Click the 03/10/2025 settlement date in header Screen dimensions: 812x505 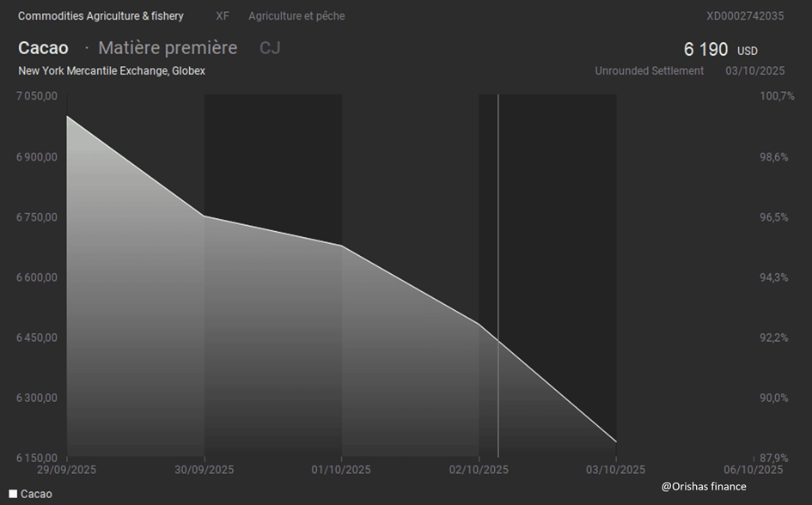click(x=755, y=71)
